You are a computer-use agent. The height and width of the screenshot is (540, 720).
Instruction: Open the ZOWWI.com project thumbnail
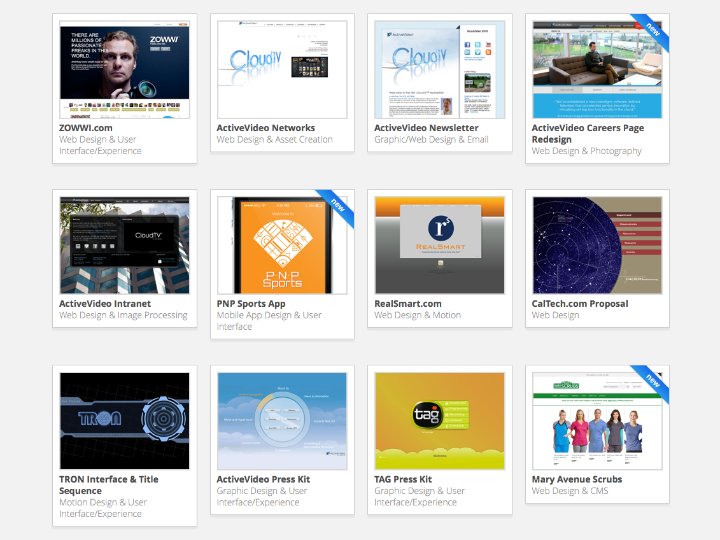point(124,69)
